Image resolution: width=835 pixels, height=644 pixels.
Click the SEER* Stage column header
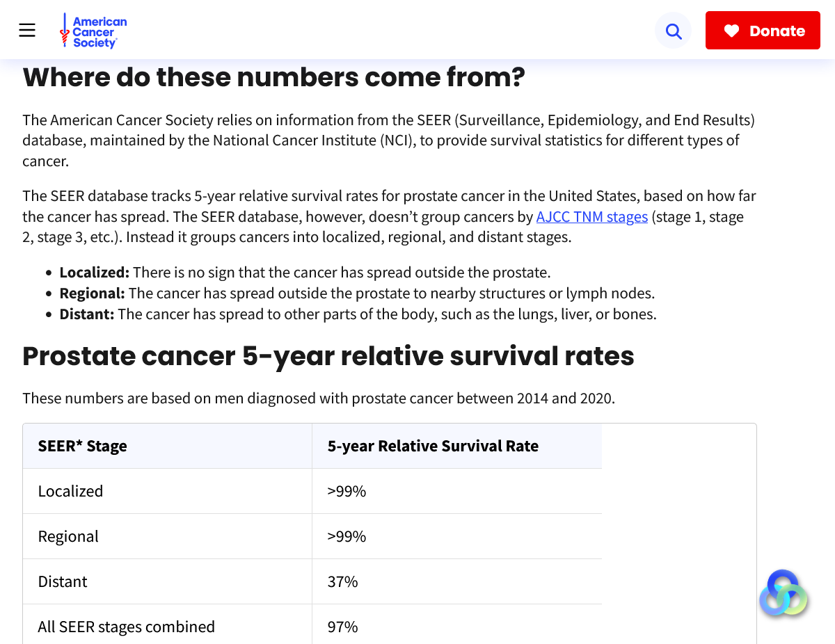83,446
